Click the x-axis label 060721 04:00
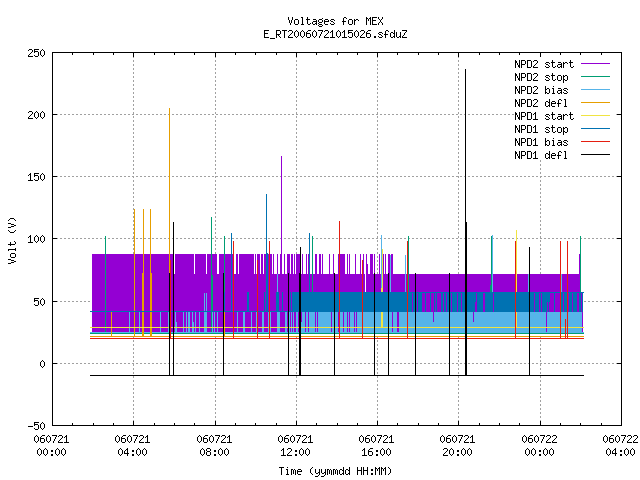Image resolution: width=640 pixels, height=480 pixels. pyautogui.click(x=133, y=446)
